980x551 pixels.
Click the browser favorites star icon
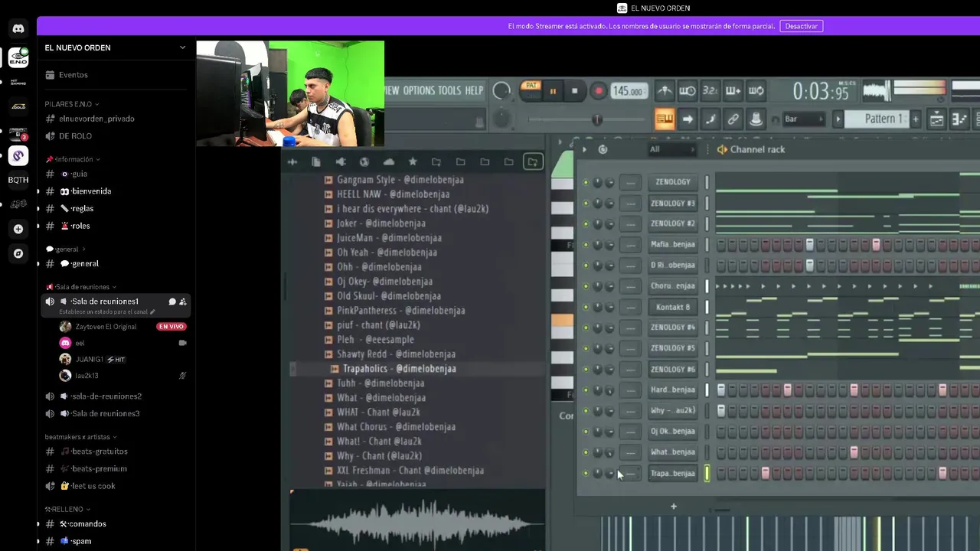coord(413,161)
